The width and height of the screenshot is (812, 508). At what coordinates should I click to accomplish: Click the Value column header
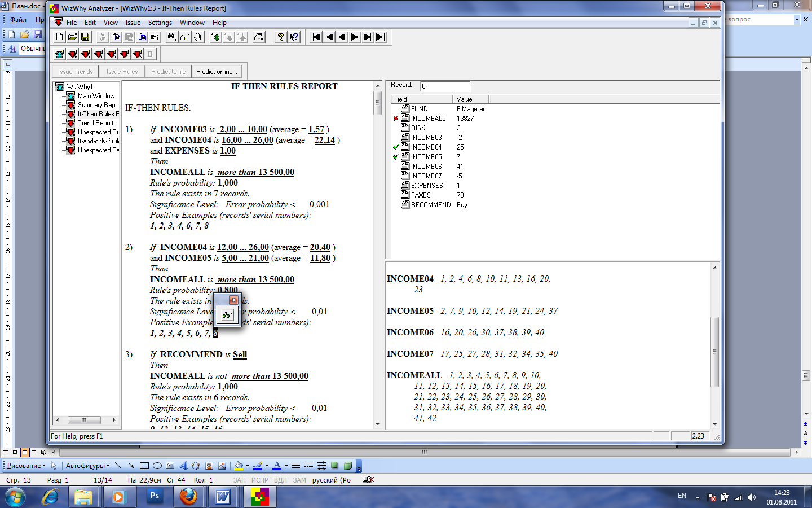tap(471, 99)
